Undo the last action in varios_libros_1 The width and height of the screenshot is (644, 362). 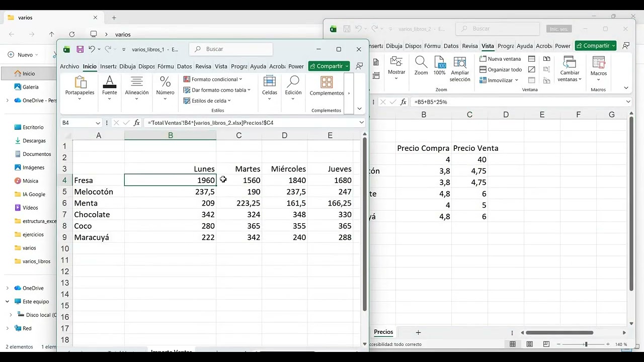pyautogui.click(x=92, y=49)
